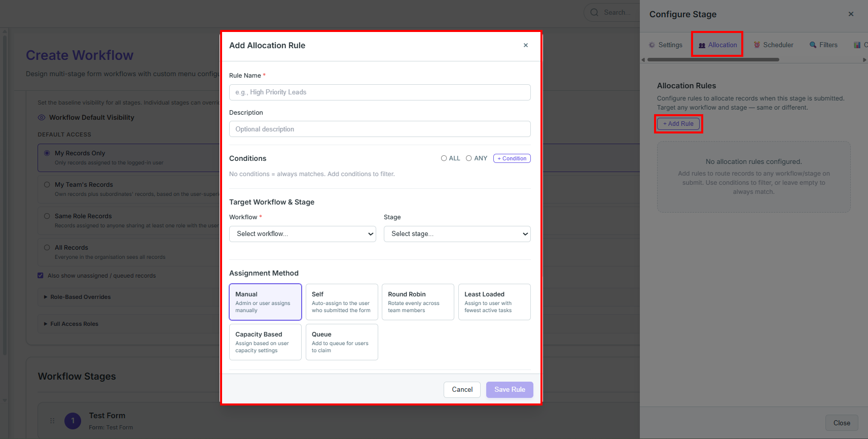This screenshot has height=439, width=868.
Task: Click the Settings gear icon
Action: point(652,45)
